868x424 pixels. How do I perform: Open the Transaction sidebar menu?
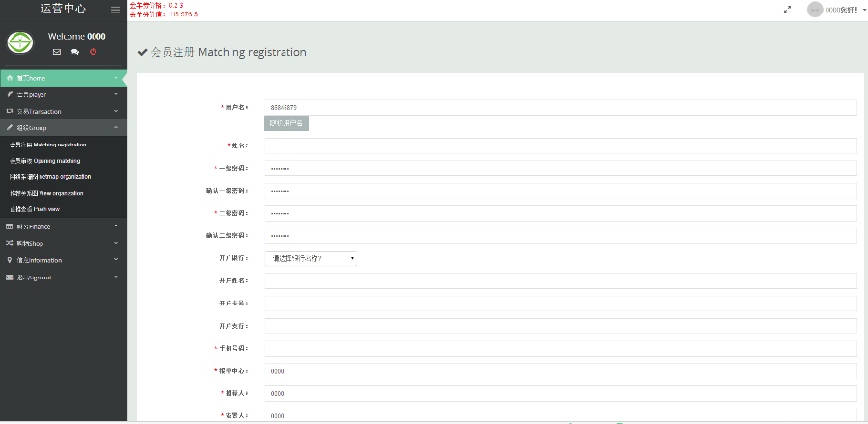click(x=64, y=111)
